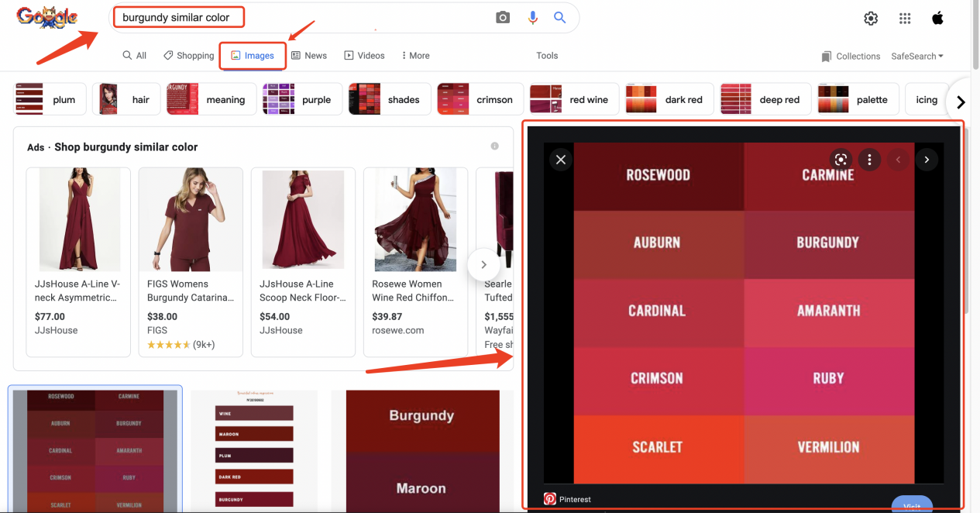Open the three-dot menu in the image preview
This screenshot has height=513, width=980.
point(869,160)
